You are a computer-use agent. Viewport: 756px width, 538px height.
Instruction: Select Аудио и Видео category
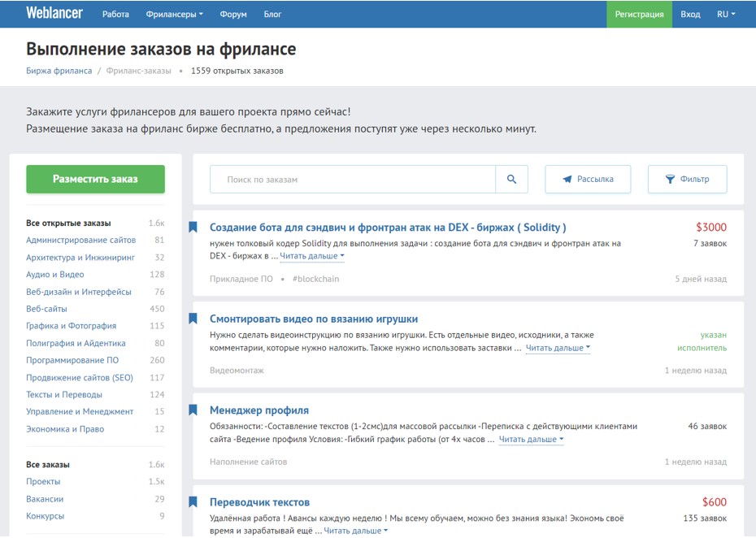click(55, 275)
